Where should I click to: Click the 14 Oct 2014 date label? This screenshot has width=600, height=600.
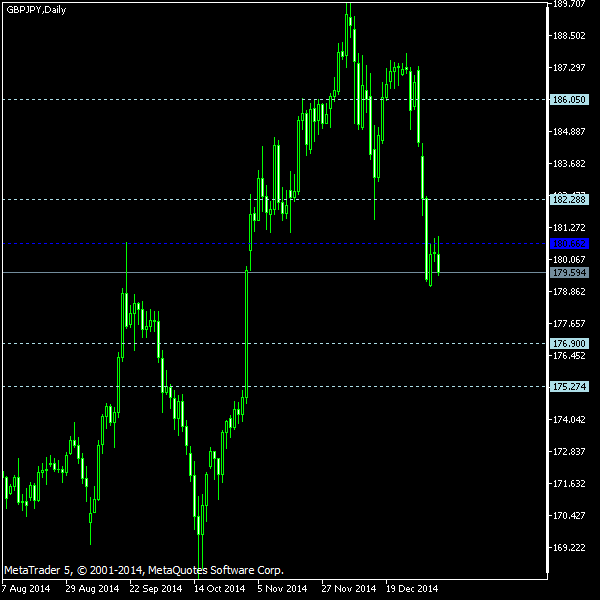220,589
